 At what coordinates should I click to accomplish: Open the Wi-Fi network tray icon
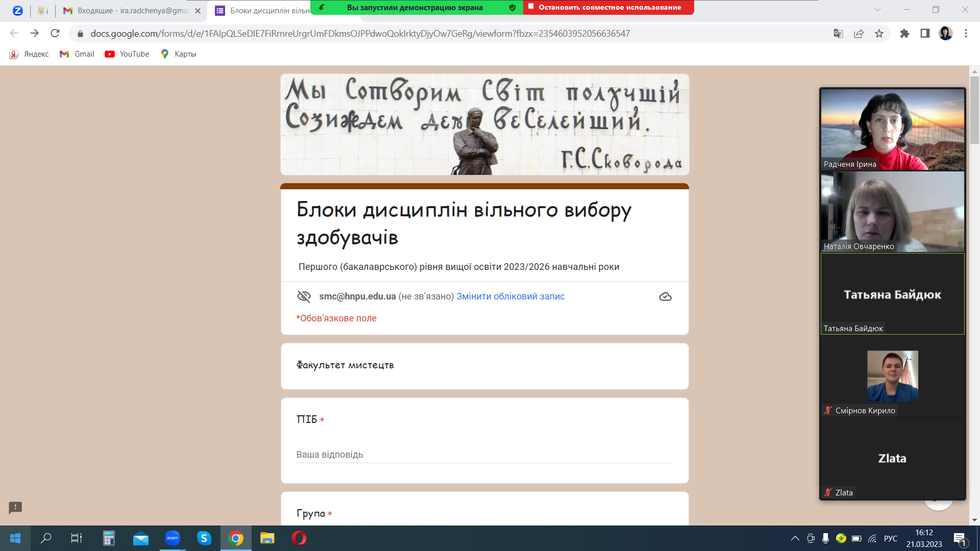[x=872, y=538]
